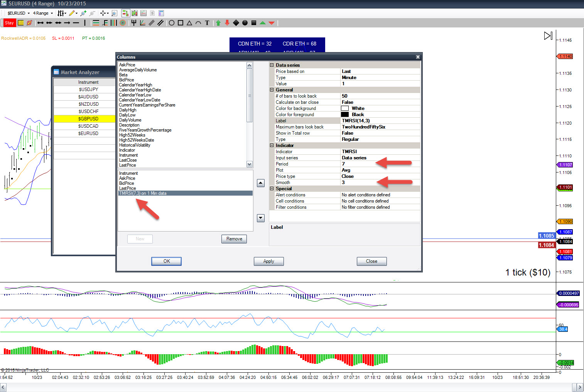Click the Price type value Close
Screen dimensions: 584x392
[380, 176]
